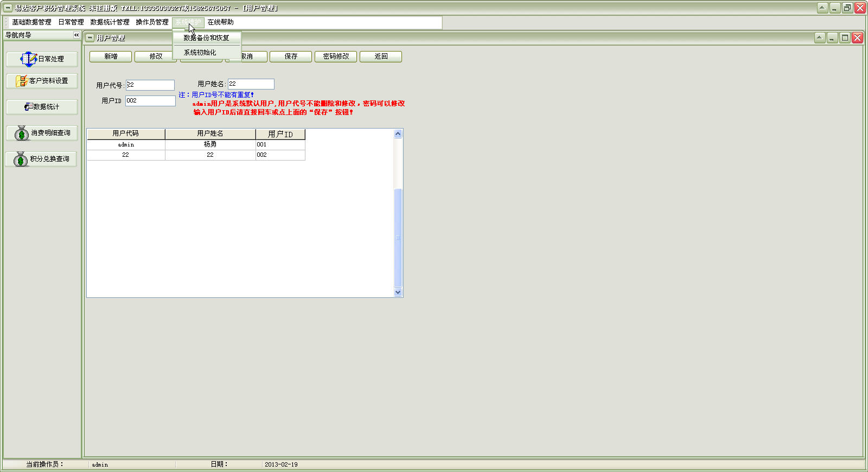
Task: Click the application icon in the title bar
Action: 8,8
